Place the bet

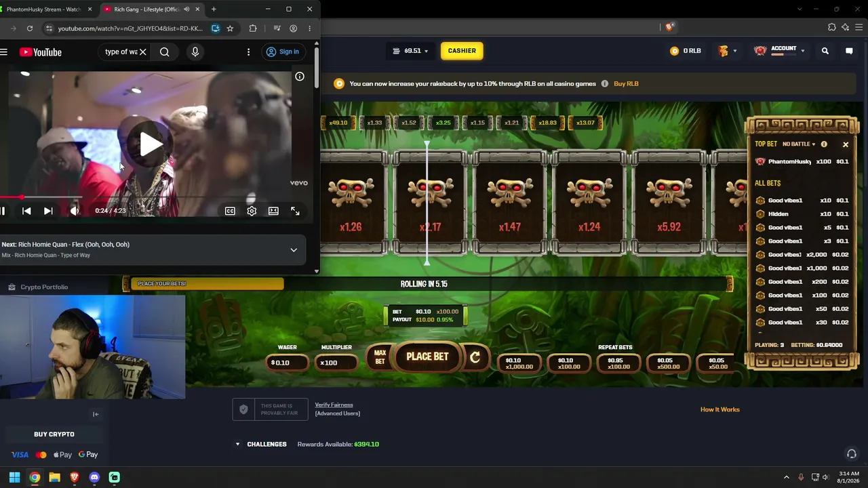[x=427, y=357]
